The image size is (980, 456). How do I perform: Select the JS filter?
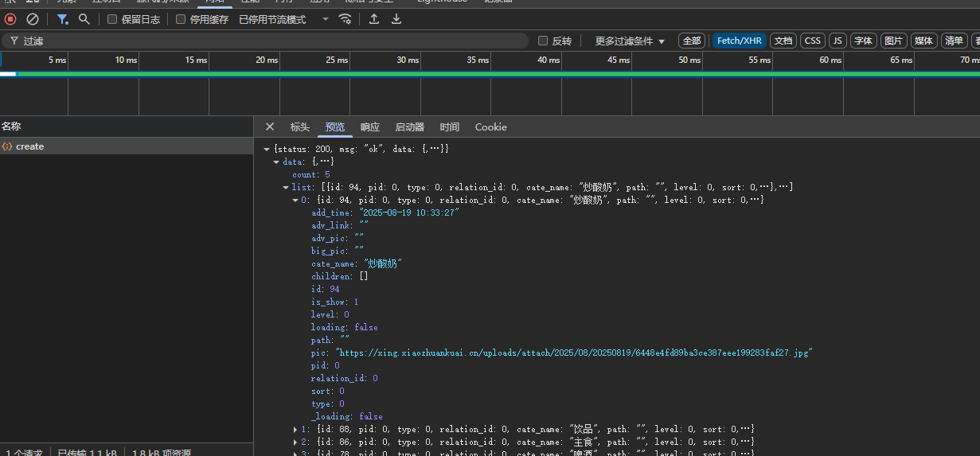coord(837,41)
